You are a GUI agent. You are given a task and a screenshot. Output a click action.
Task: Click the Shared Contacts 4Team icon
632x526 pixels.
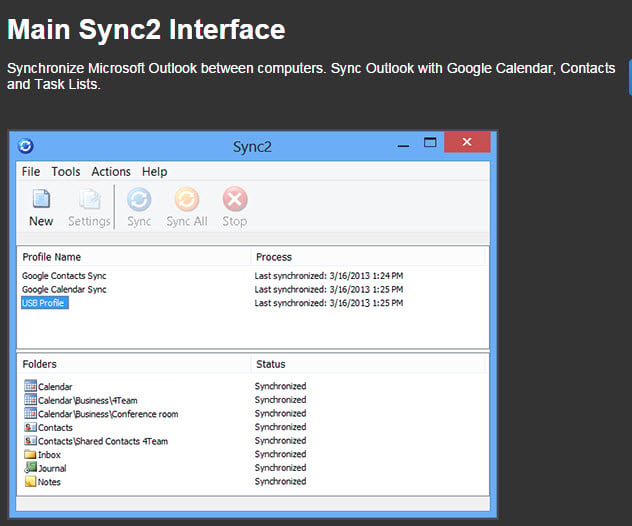click(30, 441)
